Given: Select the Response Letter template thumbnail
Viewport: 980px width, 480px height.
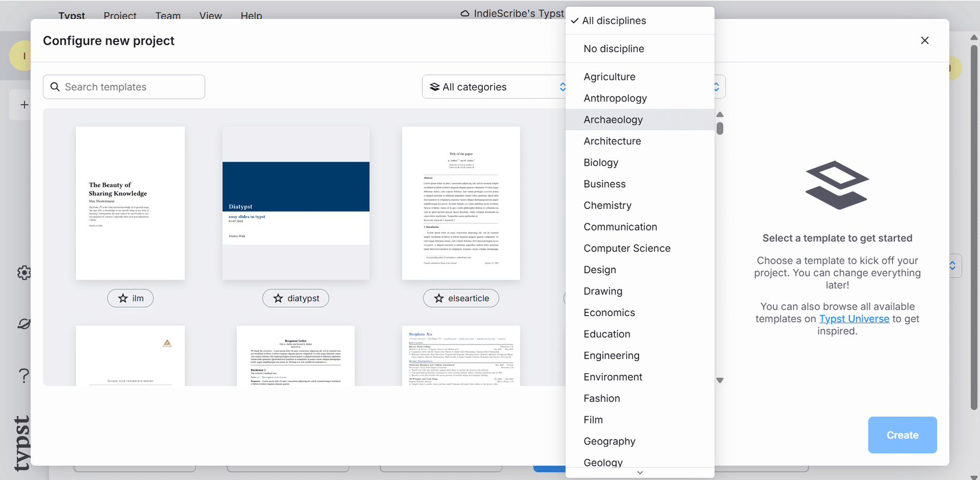Looking at the screenshot, I should (x=296, y=356).
